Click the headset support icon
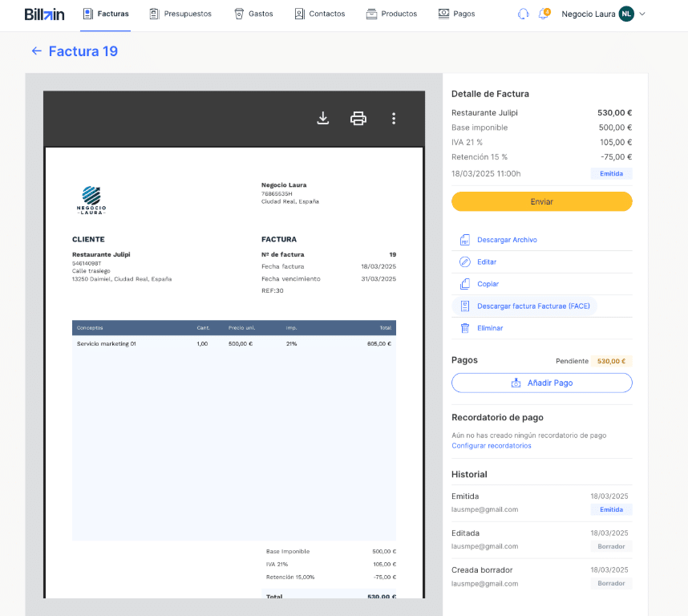The width and height of the screenshot is (688, 616). click(x=523, y=14)
